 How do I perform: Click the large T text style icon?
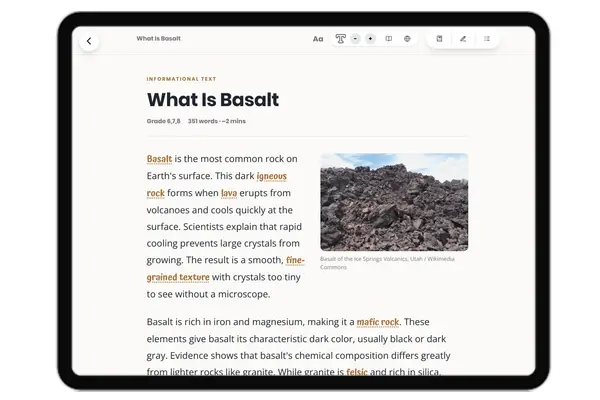click(x=340, y=39)
